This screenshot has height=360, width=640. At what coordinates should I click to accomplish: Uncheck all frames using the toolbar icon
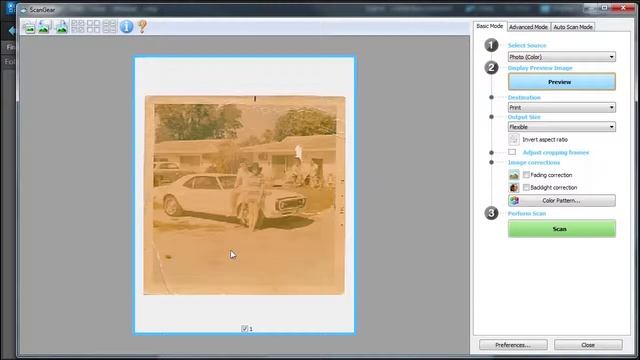[x=93, y=27]
